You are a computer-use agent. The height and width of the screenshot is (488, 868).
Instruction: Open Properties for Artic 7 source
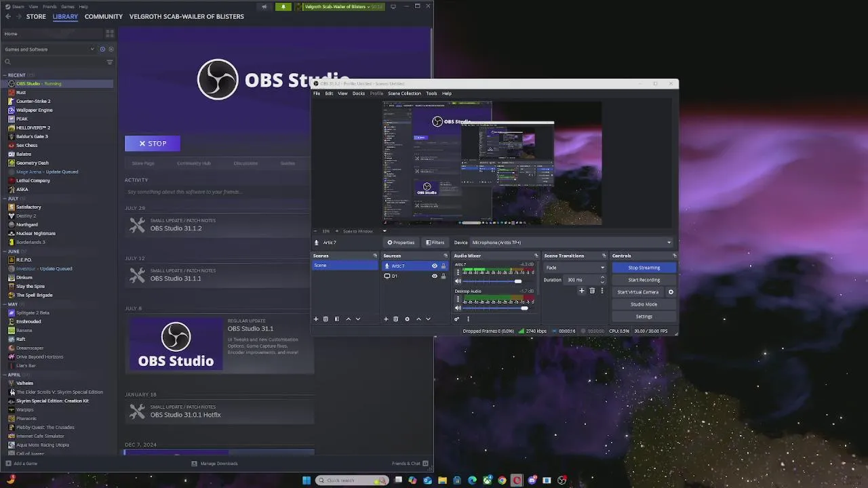(x=401, y=243)
